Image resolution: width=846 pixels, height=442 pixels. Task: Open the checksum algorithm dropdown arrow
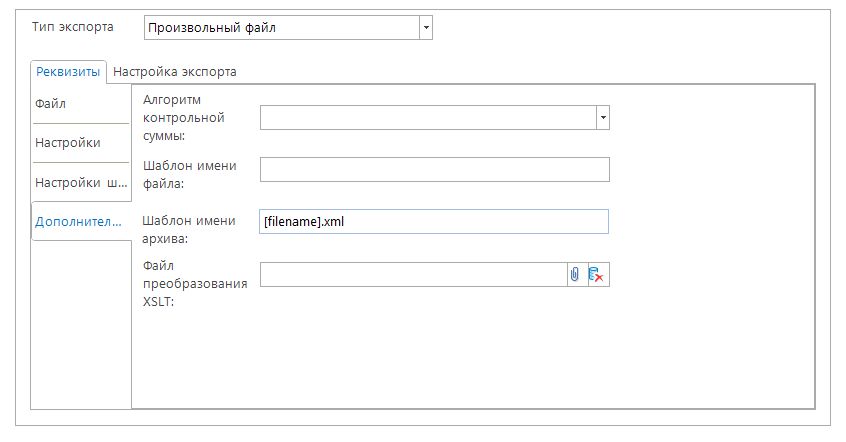603,118
